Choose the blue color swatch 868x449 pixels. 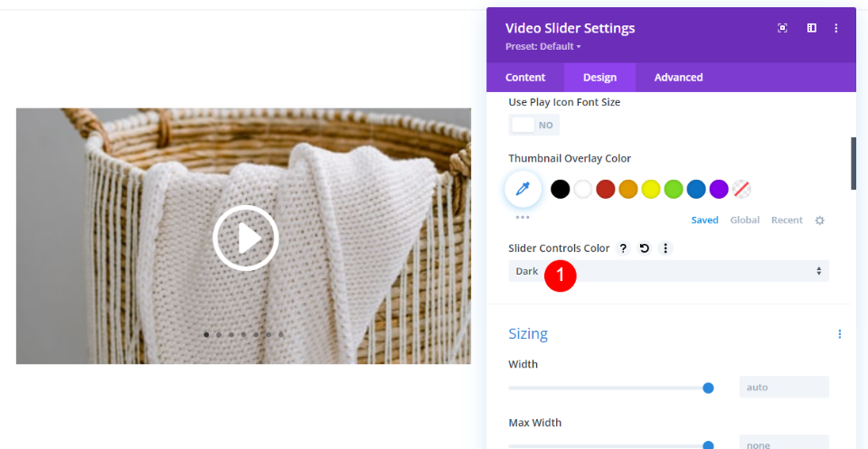pos(696,189)
